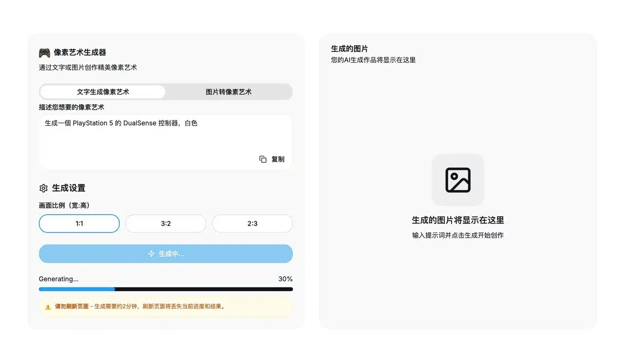Click the 生成的图片 panel heading
The width and height of the screenshot is (625, 364).
pos(349,49)
